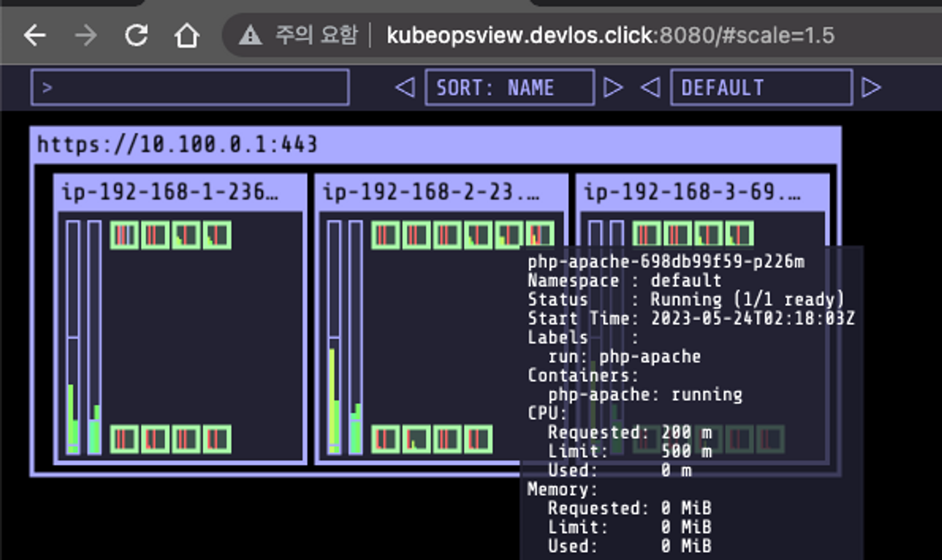Select the first bottom-row pod in node ip-192-168-2-23
The height and width of the screenshot is (560, 942).
(386, 439)
